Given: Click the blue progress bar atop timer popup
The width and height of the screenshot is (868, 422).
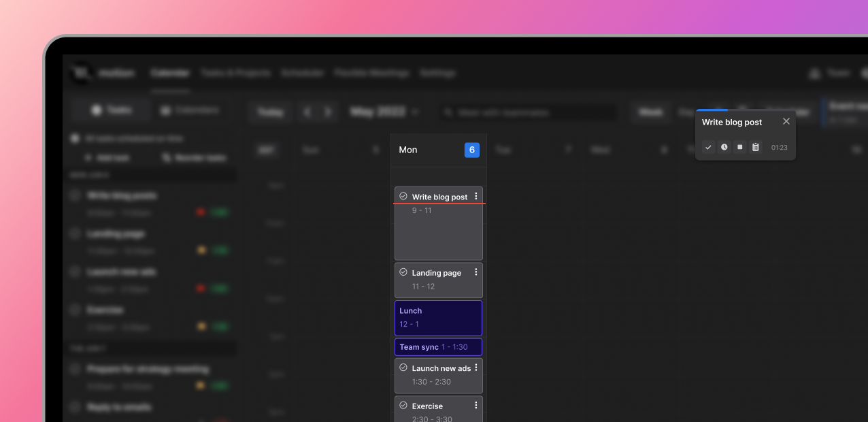Looking at the screenshot, I should tap(712, 110).
